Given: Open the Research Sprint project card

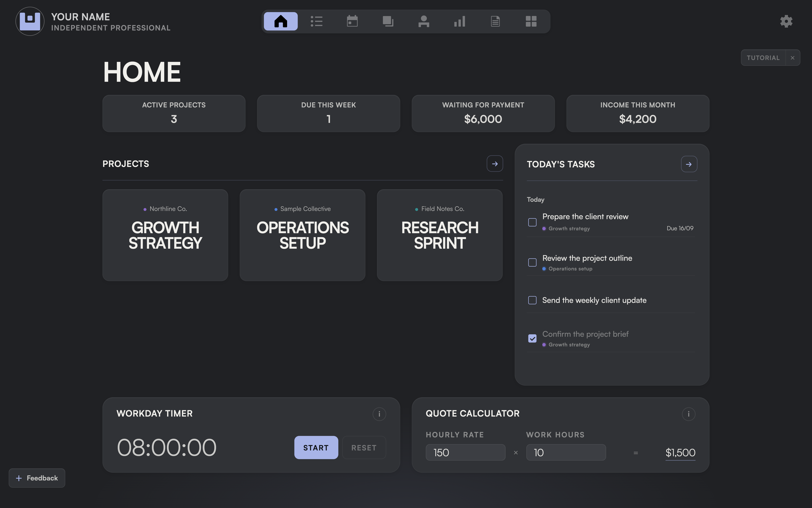Looking at the screenshot, I should pos(440,235).
